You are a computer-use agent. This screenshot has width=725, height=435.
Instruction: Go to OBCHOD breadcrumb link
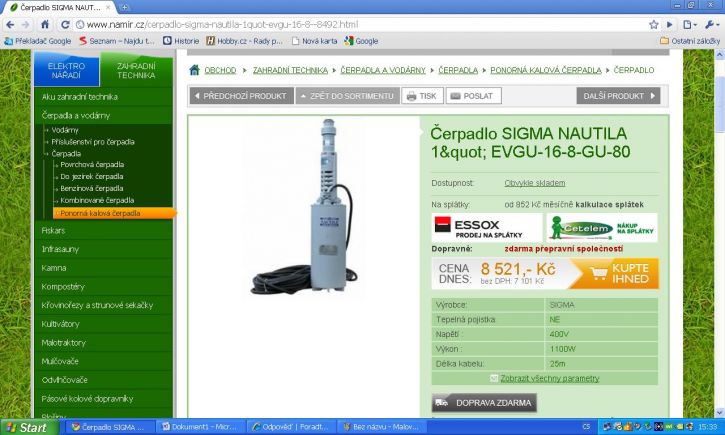coord(220,70)
